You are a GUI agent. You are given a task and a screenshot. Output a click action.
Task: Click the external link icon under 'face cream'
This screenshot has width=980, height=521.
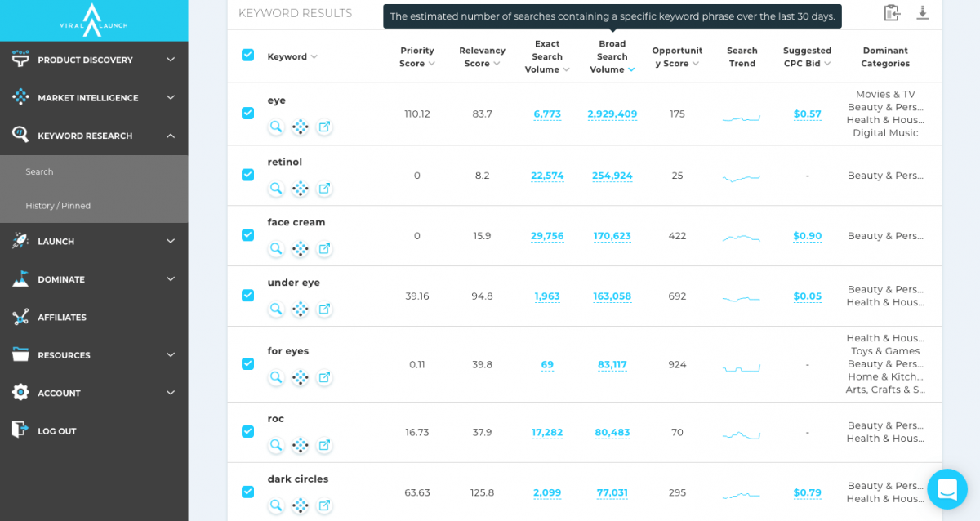point(324,249)
